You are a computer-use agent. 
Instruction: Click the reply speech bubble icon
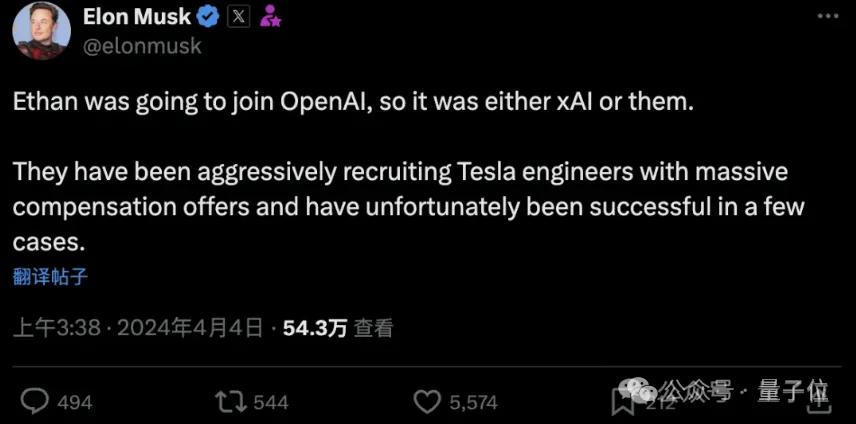click(x=35, y=403)
